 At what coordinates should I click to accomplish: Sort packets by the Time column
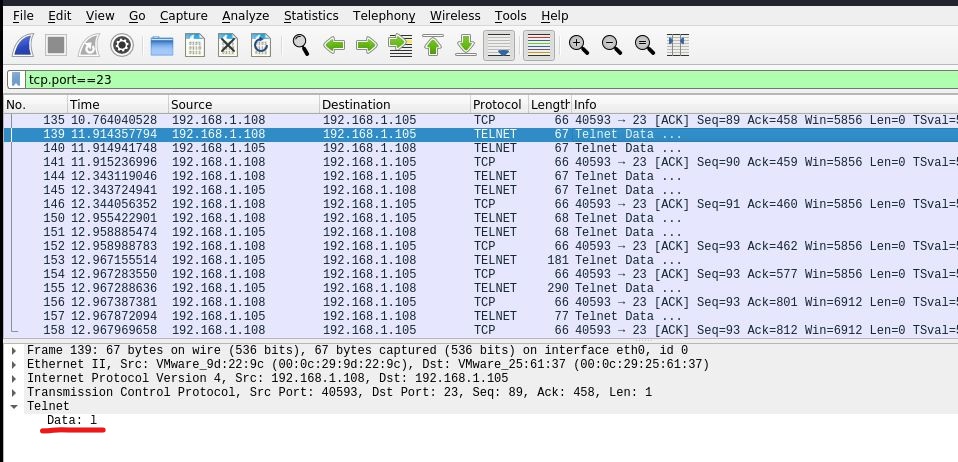pos(117,104)
